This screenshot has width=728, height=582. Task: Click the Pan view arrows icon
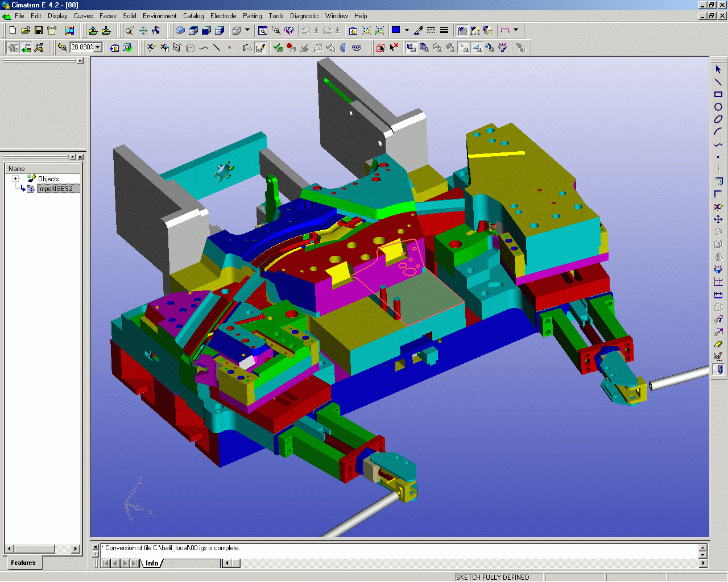[143, 31]
